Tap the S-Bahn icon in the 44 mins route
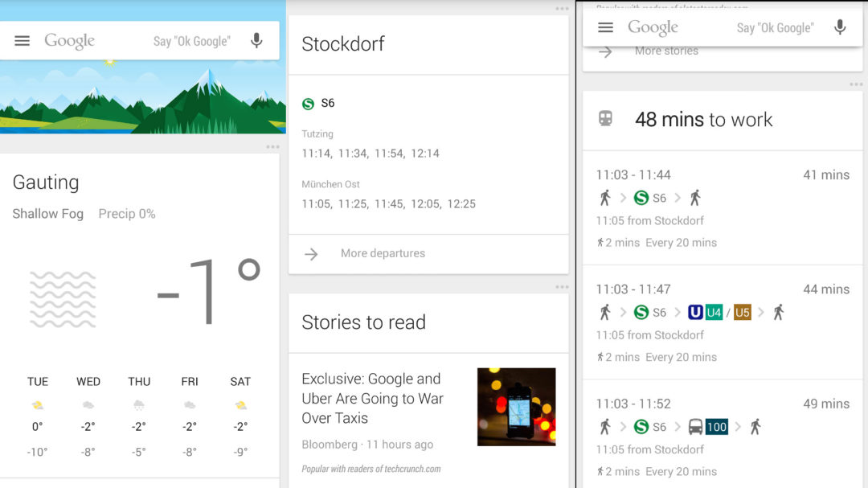Screen dimensions: 868x488 [x=641, y=313]
